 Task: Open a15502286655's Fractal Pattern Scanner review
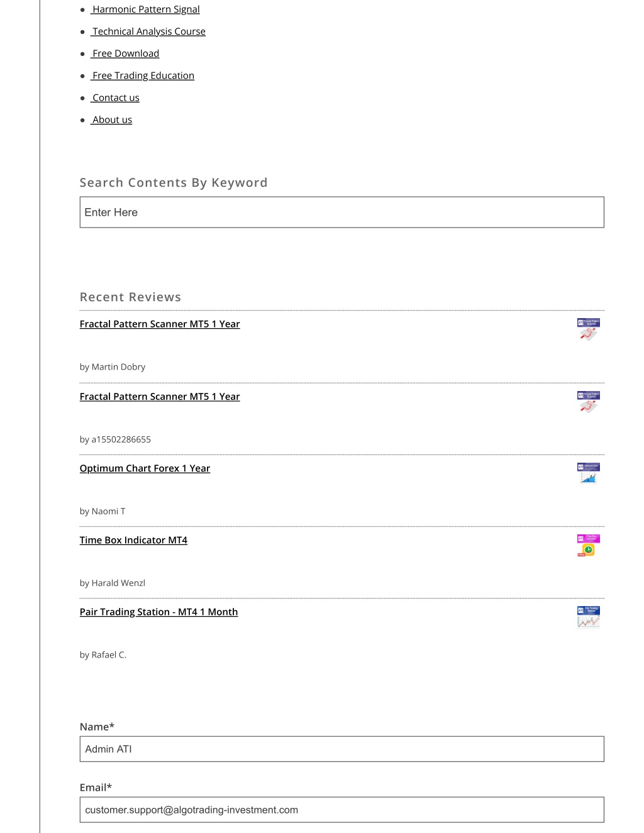coord(160,396)
